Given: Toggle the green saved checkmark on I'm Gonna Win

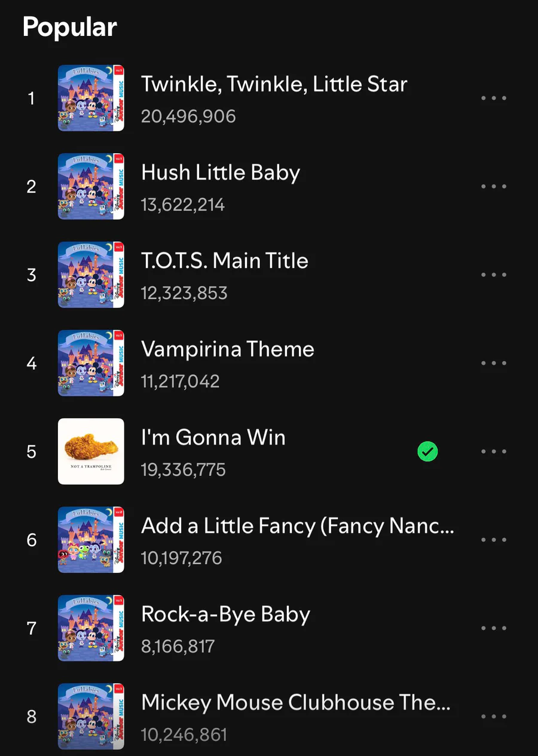Looking at the screenshot, I should pyautogui.click(x=427, y=452).
